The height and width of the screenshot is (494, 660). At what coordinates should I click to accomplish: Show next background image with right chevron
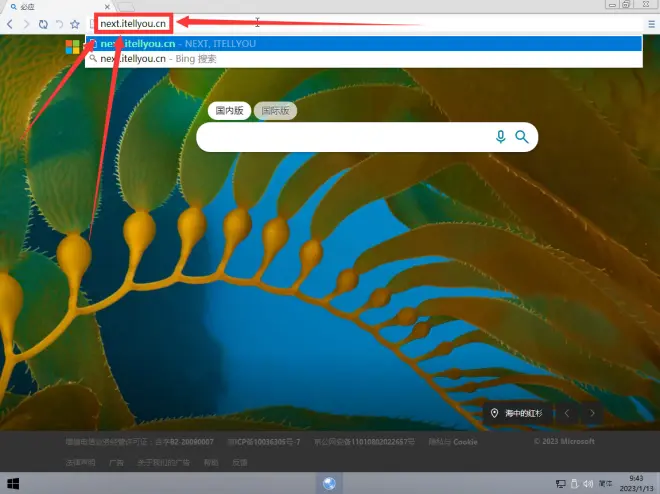592,413
